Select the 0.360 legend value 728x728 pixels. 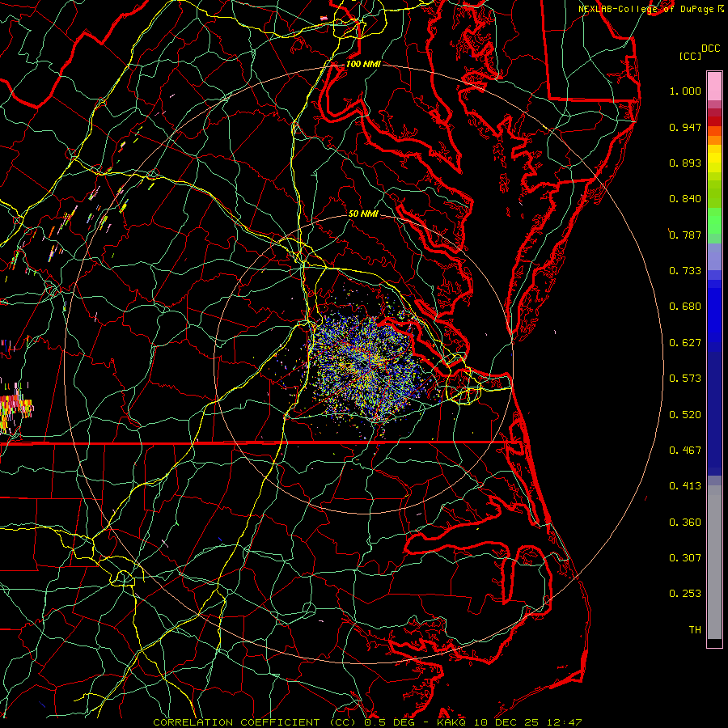pyautogui.click(x=685, y=523)
